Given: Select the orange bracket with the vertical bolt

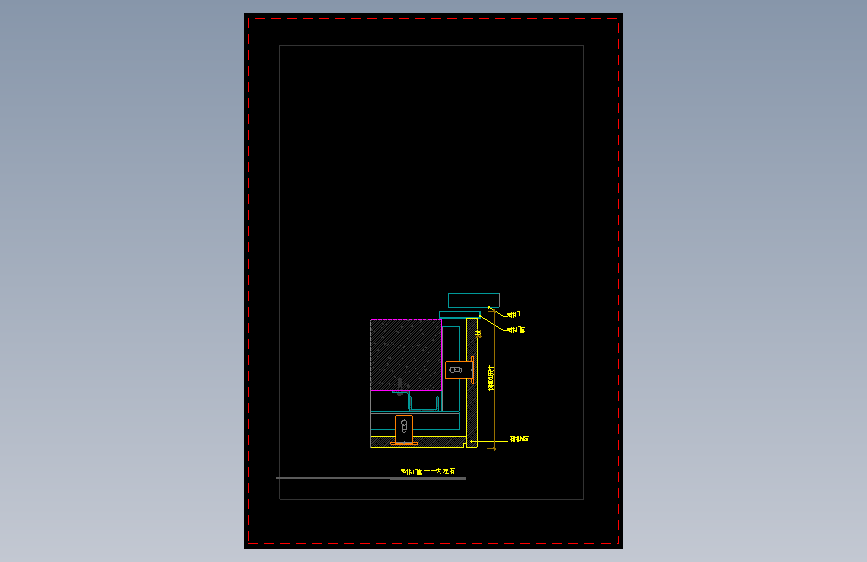Looking at the screenshot, I should 404,429.
